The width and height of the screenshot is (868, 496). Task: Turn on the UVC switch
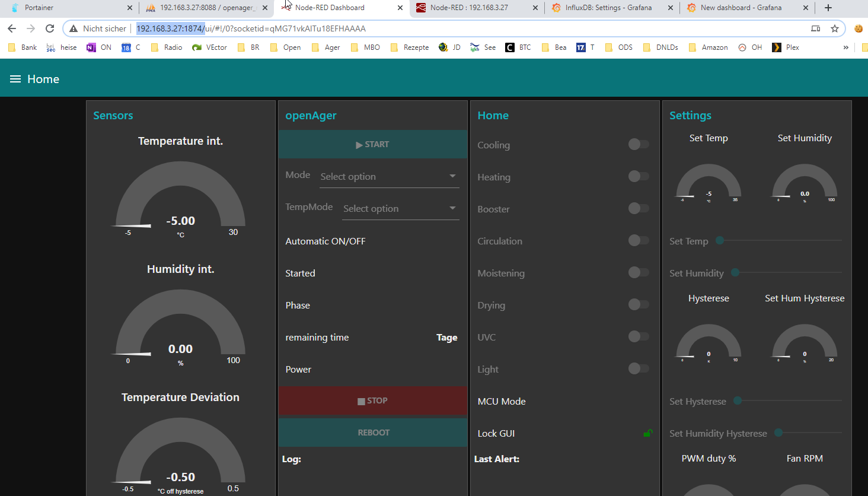coord(638,336)
